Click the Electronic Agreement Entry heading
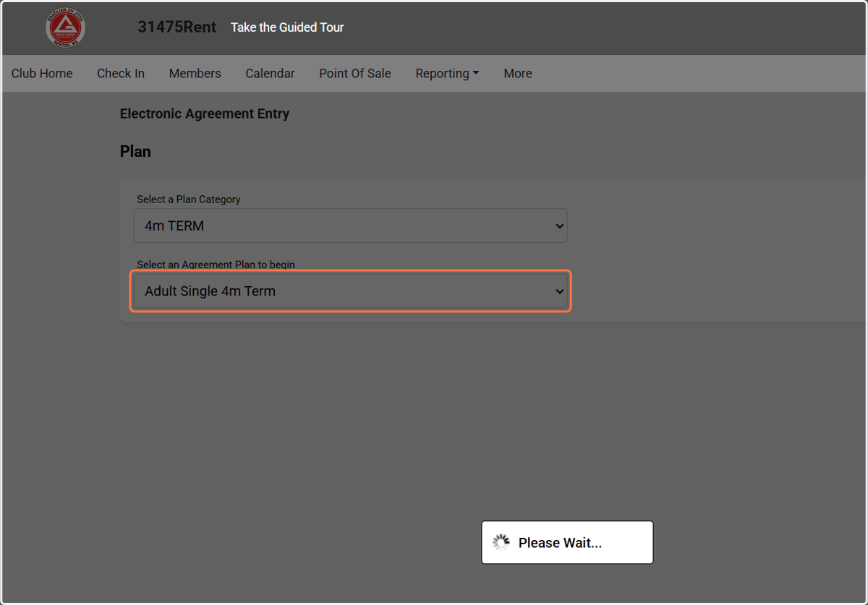 coord(205,113)
